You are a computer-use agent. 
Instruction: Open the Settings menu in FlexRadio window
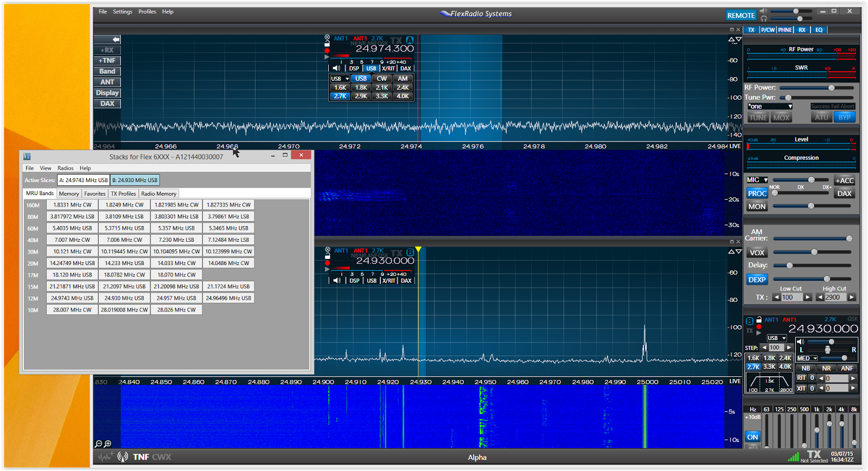pos(123,11)
